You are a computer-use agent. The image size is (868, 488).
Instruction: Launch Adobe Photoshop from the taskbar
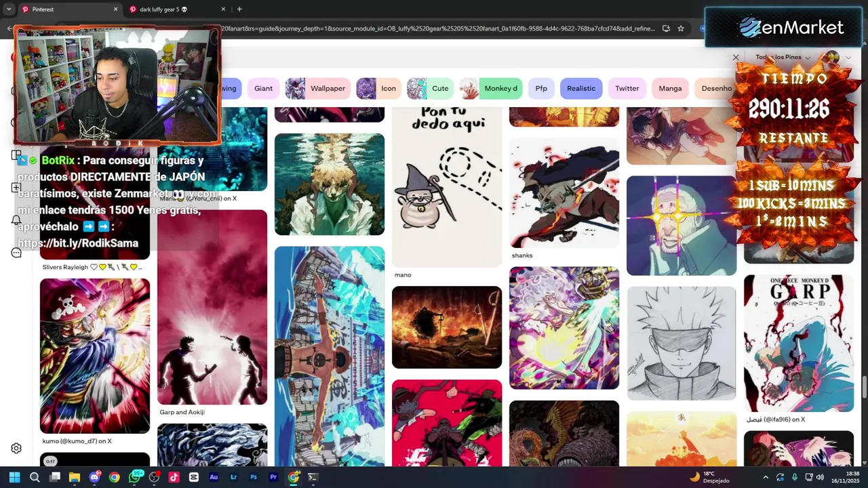[x=254, y=477]
